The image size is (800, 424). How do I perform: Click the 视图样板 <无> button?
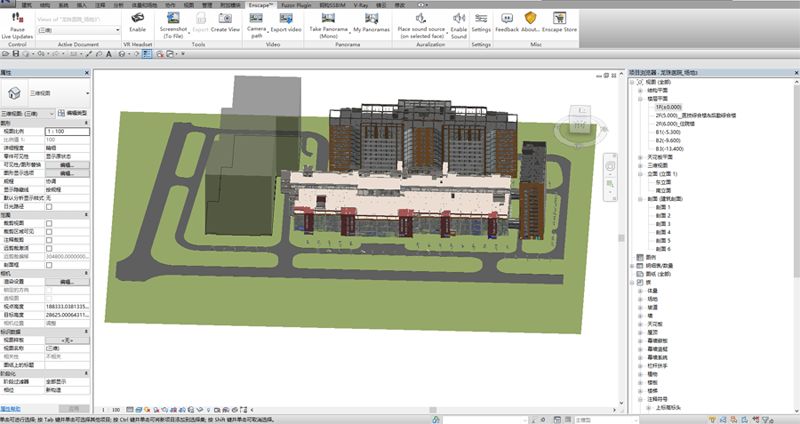pos(67,340)
